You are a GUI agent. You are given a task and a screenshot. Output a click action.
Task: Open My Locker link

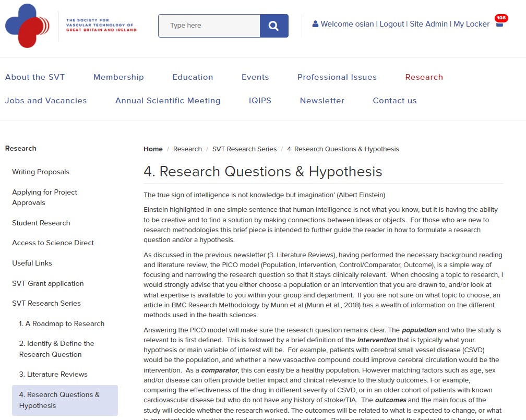point(471,24)
